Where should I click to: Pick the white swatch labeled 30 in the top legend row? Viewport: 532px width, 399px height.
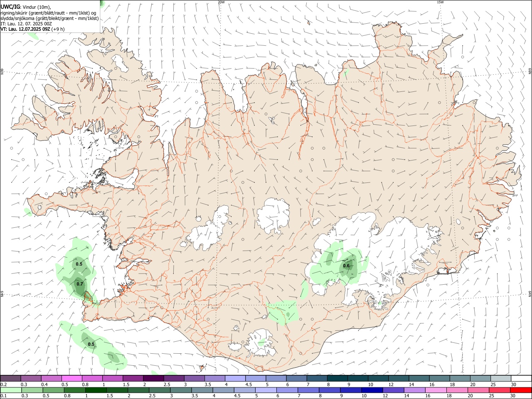tap(521, 379)
